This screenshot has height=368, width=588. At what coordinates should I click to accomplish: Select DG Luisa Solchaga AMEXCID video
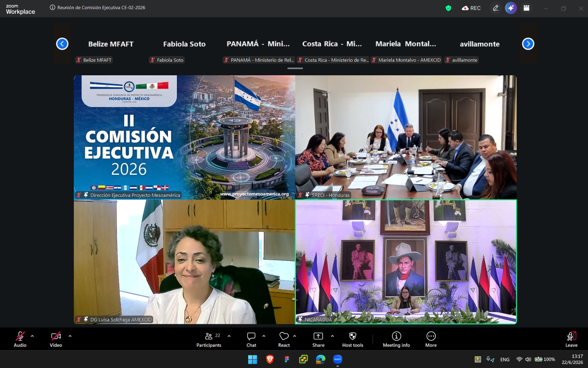pyautogui.click(x=184, y=262)
